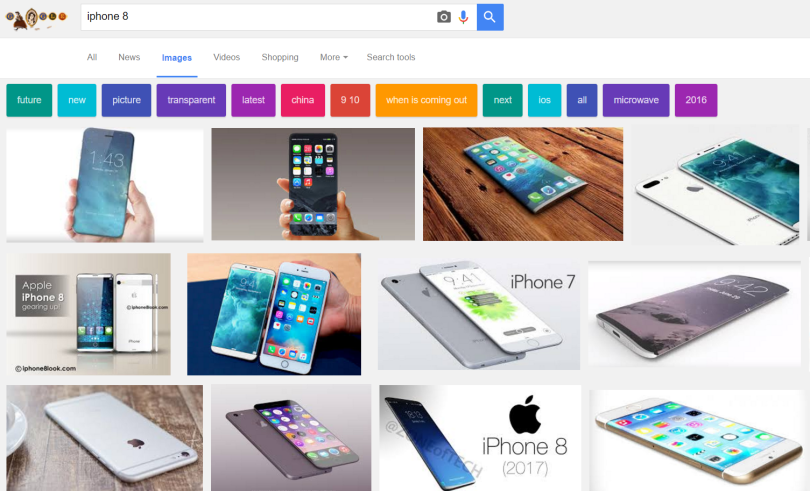View the 'iPhone 8 (2017)' Apple logo image
810x491 pixels.
pos(480,438)
